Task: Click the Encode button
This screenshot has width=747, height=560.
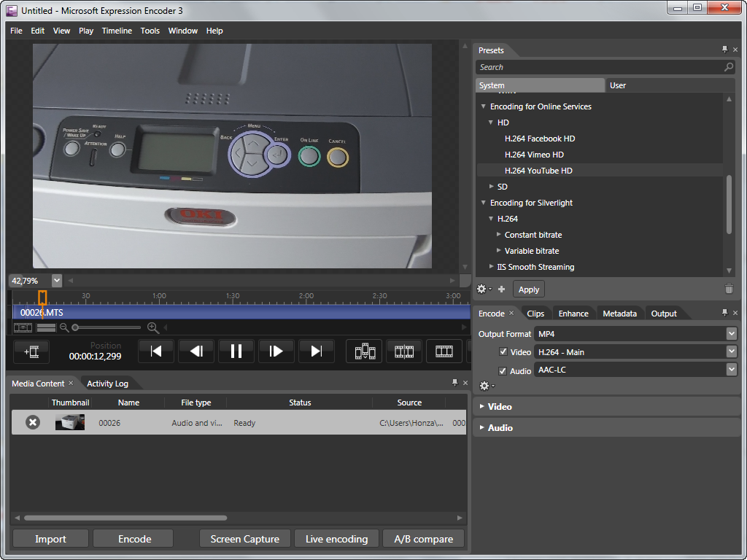Action: click(134, 539)
